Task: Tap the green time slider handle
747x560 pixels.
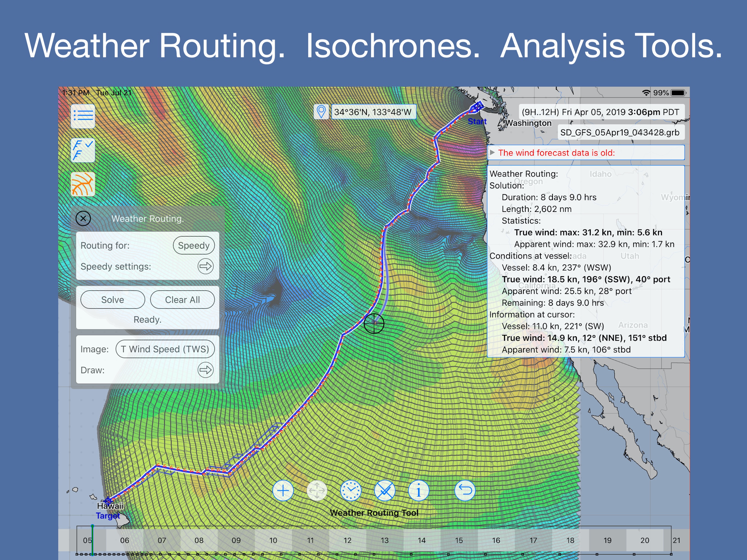Action: tap(92, 540)
